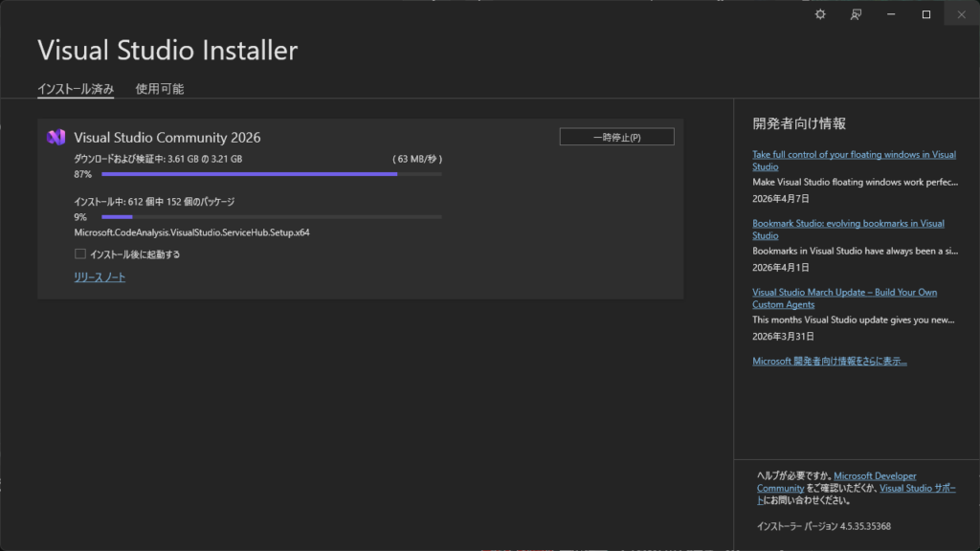Click the Visual Studio Community 2026 product title
Screen dimensions: 980x551
coord(167,138)
